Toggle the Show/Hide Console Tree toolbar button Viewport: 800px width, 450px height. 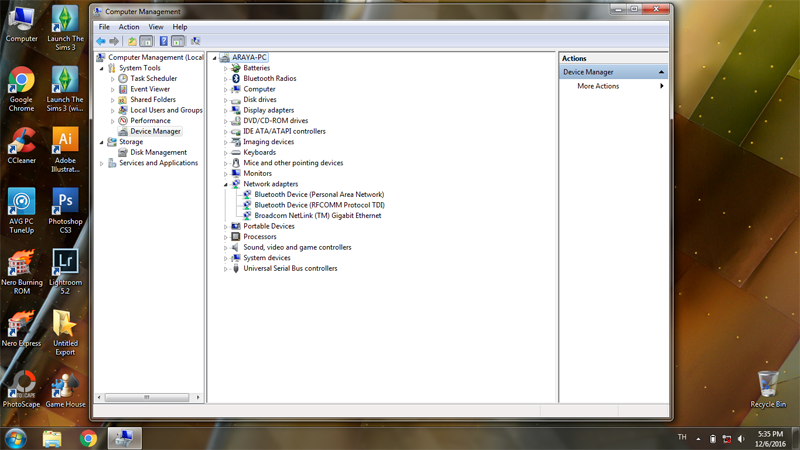tap(146, 41)
